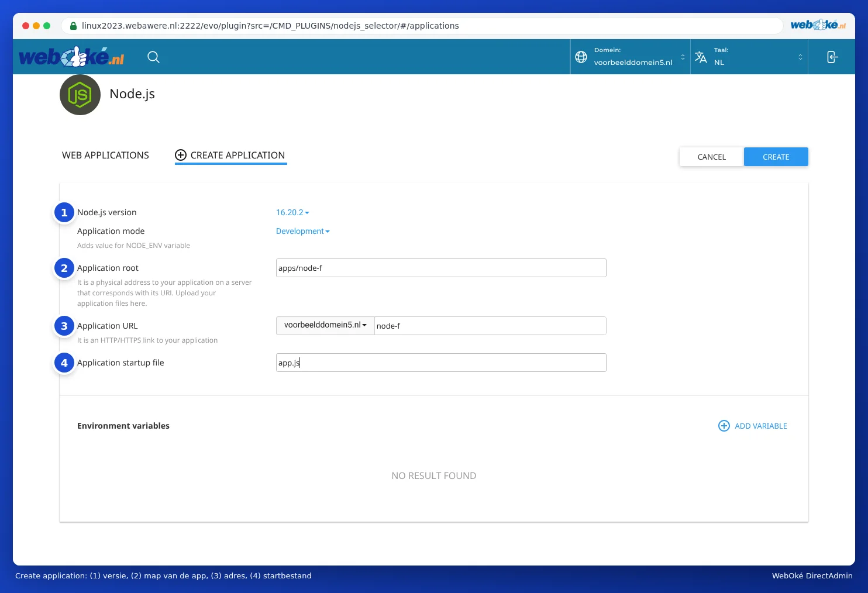This screenshot has height=593, width=868.
Task: Click the WebOké logo in header
Action: pyautogui.click(x=71, y=57)
